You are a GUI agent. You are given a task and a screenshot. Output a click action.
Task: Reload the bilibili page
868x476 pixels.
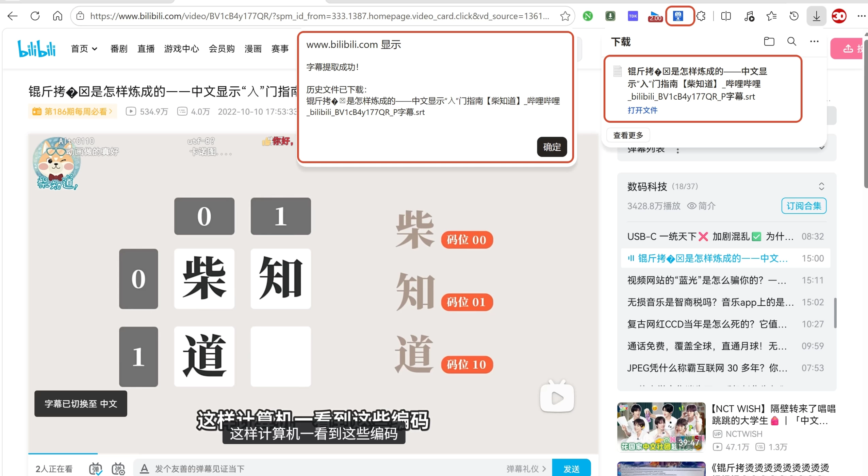[35, 16]
